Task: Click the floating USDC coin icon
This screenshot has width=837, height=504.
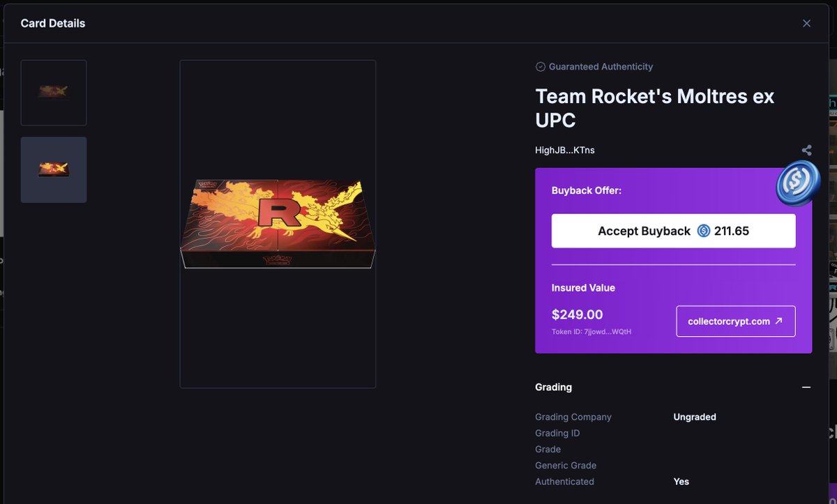Action: (797, 183)
